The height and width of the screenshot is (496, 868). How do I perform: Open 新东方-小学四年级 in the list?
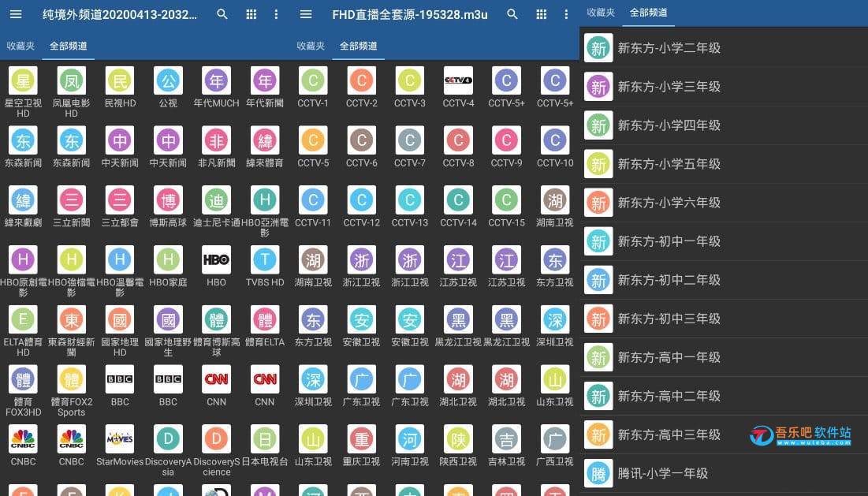point(724,125)
